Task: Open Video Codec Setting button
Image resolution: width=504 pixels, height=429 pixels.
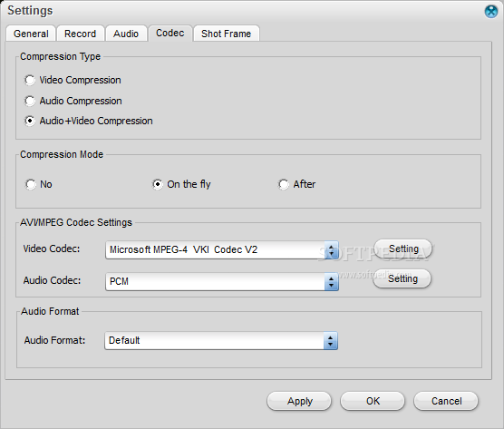Action: coord(403,249)
